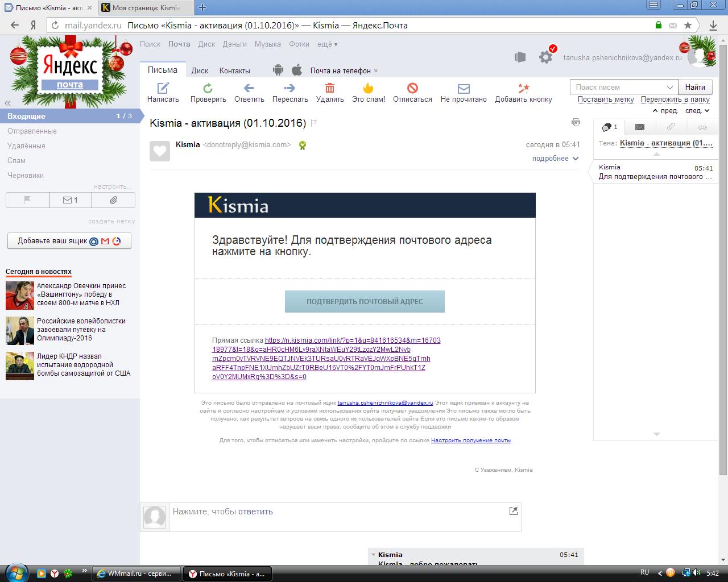The image size is (728, 582).
Task: Close the Почта на телефон promo
Action: point(376,71)
